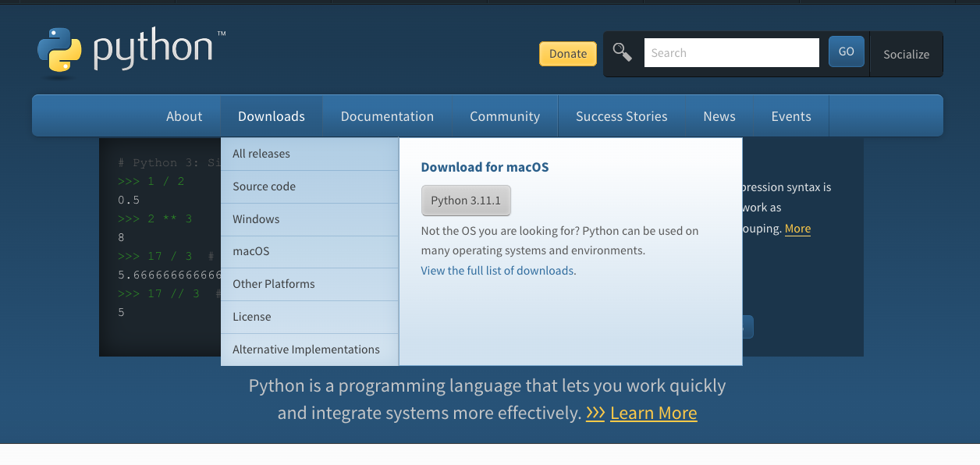980x465 pixels.
Task: Click the More link beside grouping text
Action: [797, 229]
